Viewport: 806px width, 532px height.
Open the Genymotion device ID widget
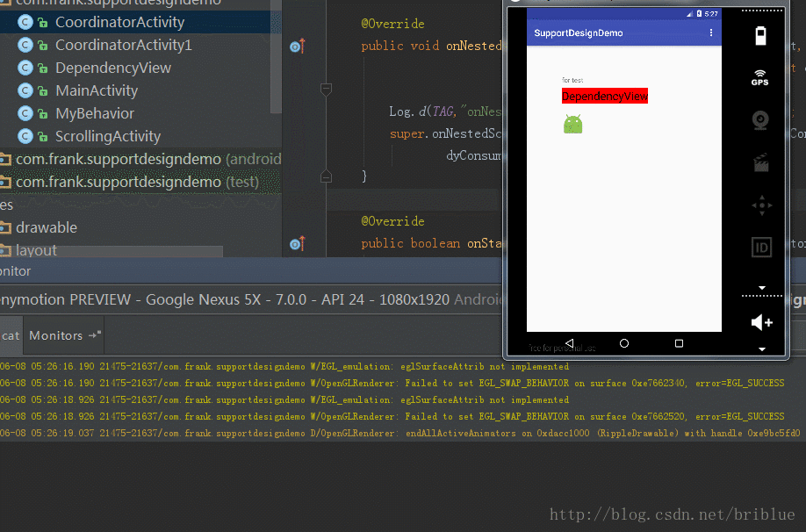761,248
